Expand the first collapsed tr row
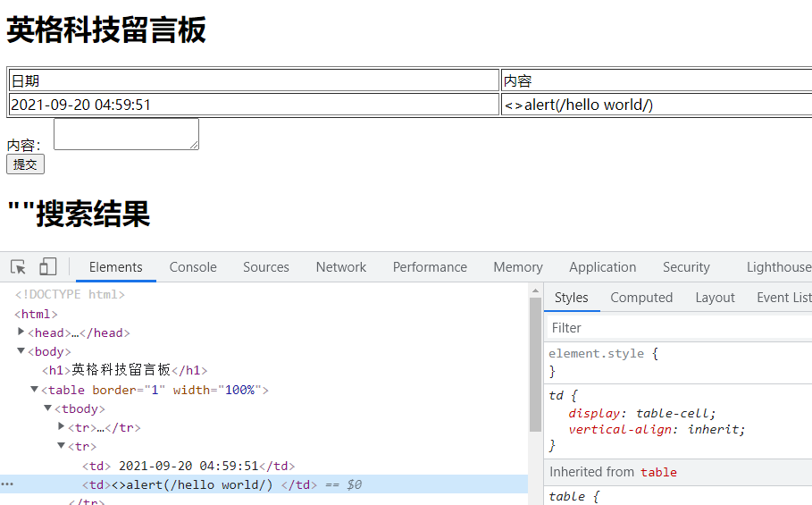The height and width of the screenshot is (505, 812). 62,426
